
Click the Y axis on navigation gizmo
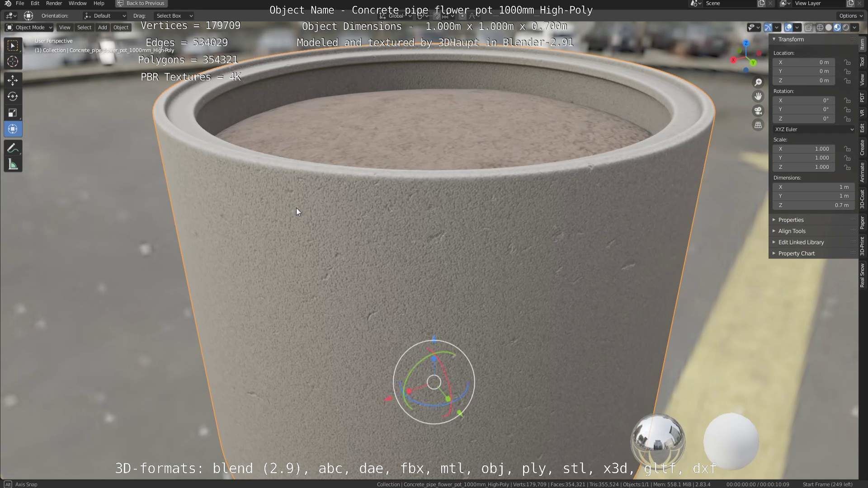754,63
